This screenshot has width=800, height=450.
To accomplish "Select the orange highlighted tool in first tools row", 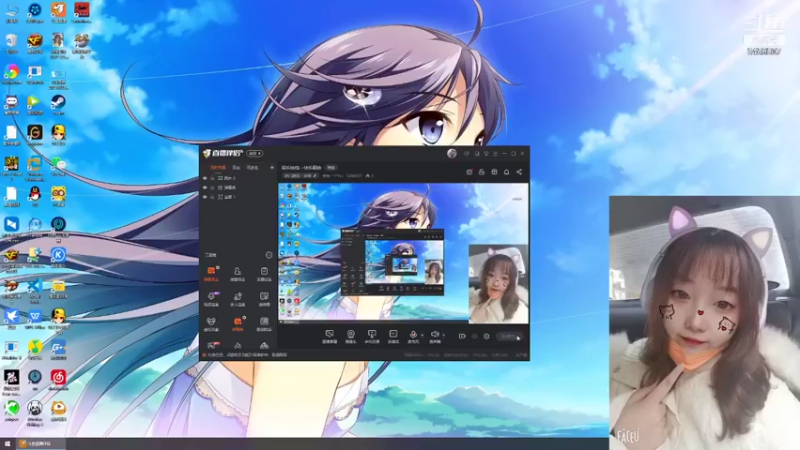I will tap(211, 274).
